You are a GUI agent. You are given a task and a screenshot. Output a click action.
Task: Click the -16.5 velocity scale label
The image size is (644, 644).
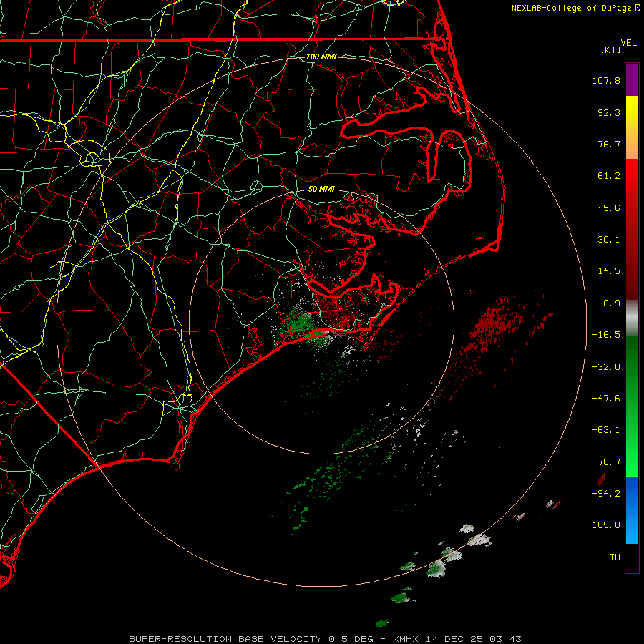606,335
